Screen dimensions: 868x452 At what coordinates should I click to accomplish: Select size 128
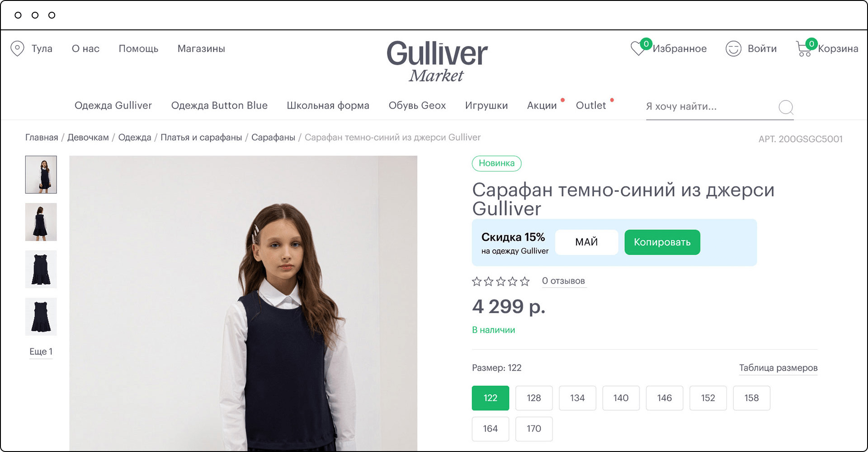point(534,398)
